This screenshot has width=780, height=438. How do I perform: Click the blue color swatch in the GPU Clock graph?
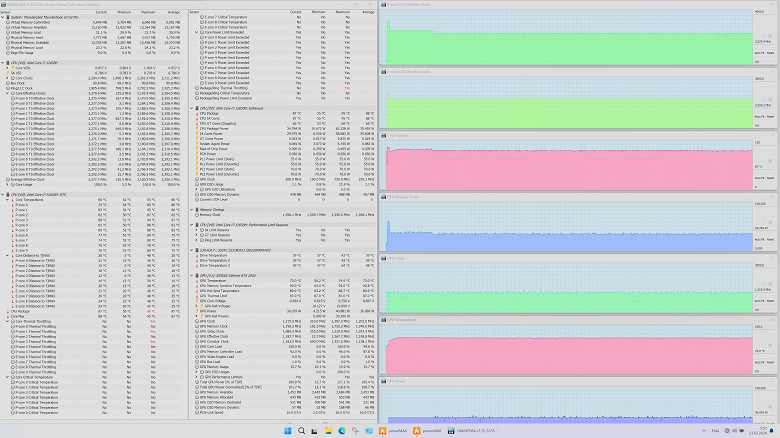(771, 284)
